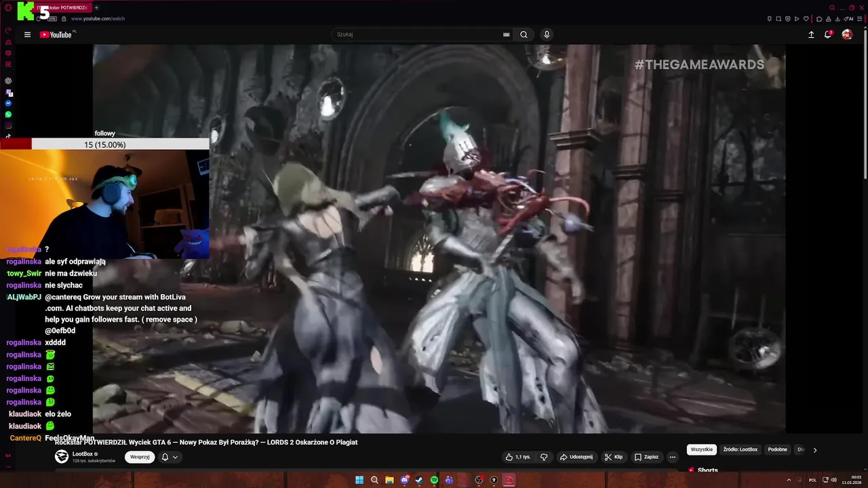Viewport: 868px width, 488px height.
Task: Select the Wszystkie filter chip
Action: pos(702,449)
